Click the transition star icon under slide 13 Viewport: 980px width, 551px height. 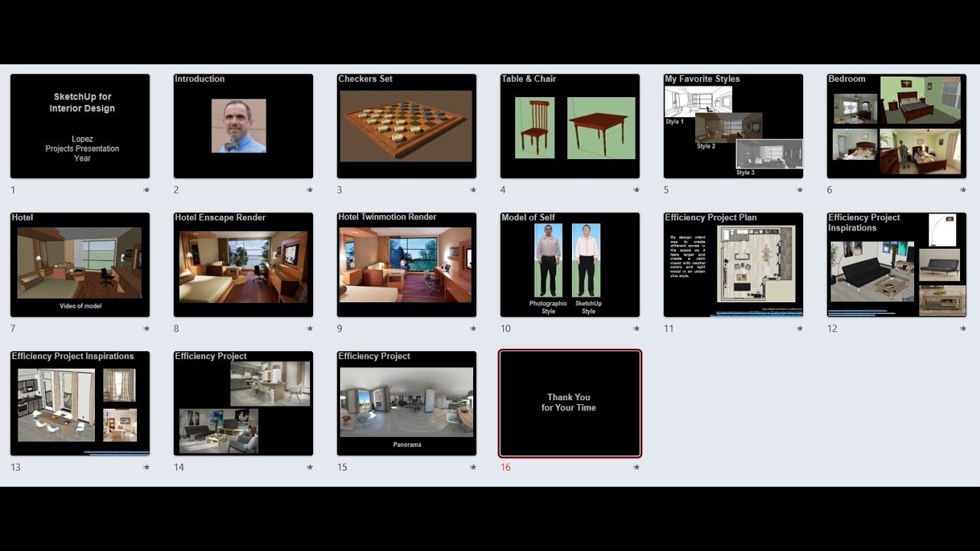(x=146, y=467)
